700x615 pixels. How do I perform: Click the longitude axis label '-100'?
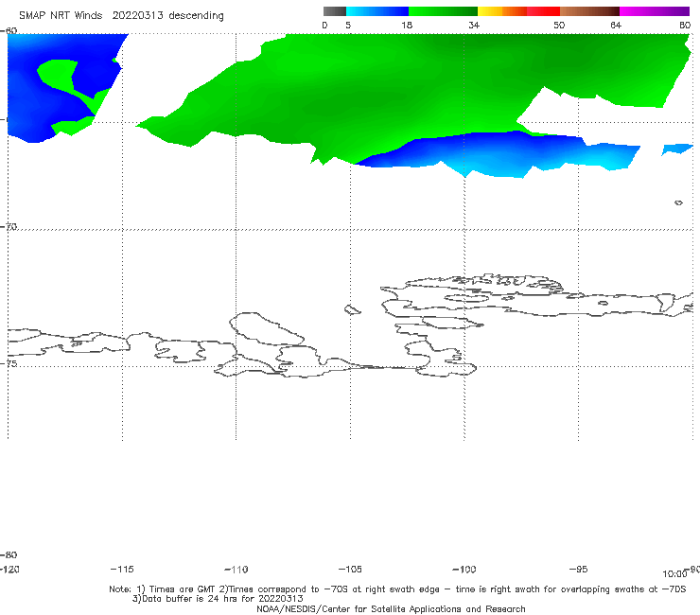(x=464, y=569)
